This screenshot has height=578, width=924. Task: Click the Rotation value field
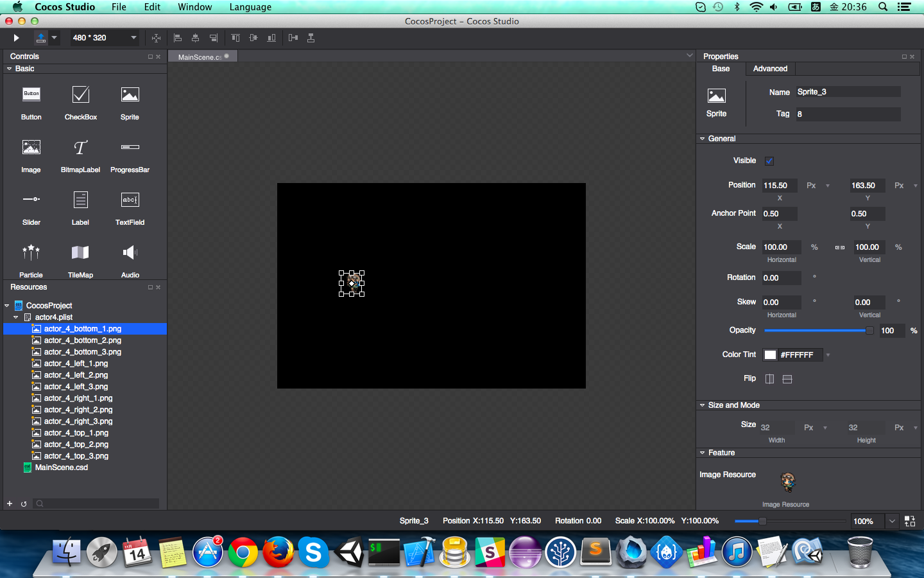point(782,278)
